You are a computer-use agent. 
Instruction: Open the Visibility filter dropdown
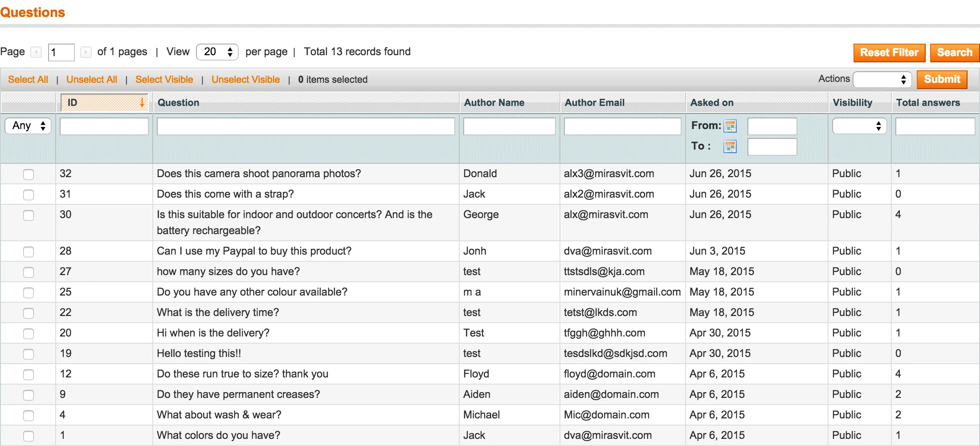(x=859, y=126)
